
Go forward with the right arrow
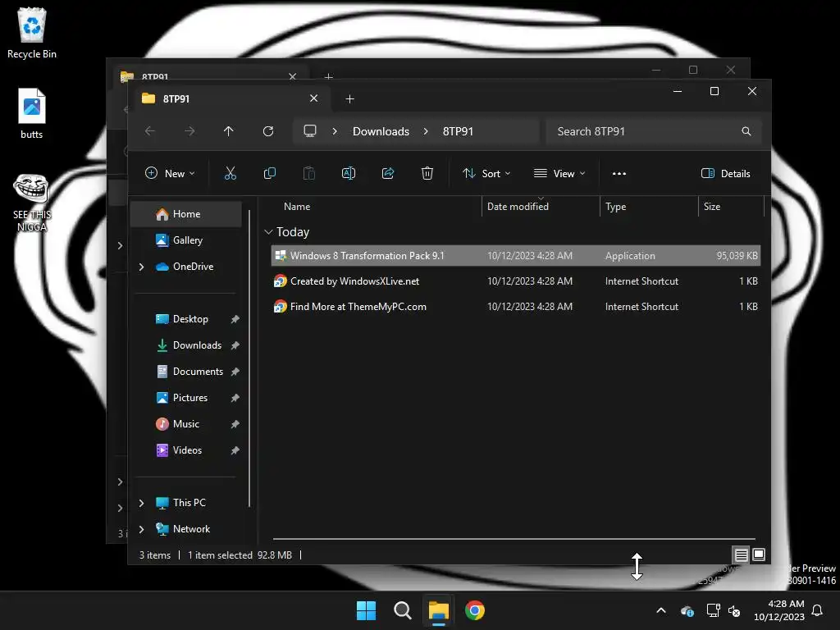(x=189, y=131)
